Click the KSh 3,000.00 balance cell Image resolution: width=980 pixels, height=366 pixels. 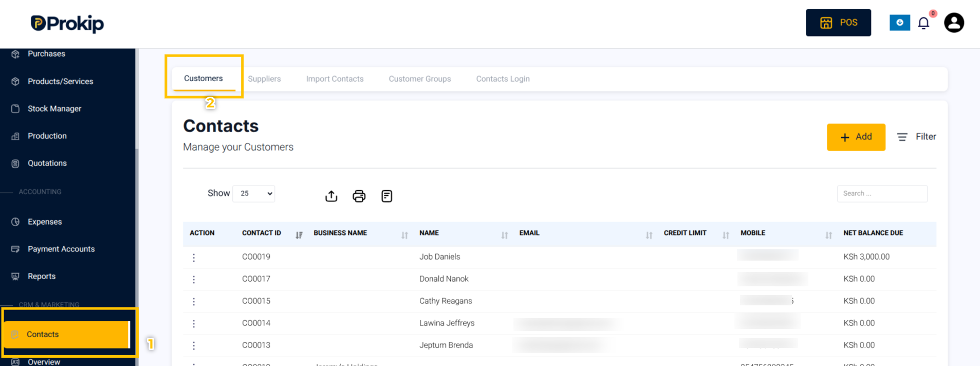click(866, 257)
